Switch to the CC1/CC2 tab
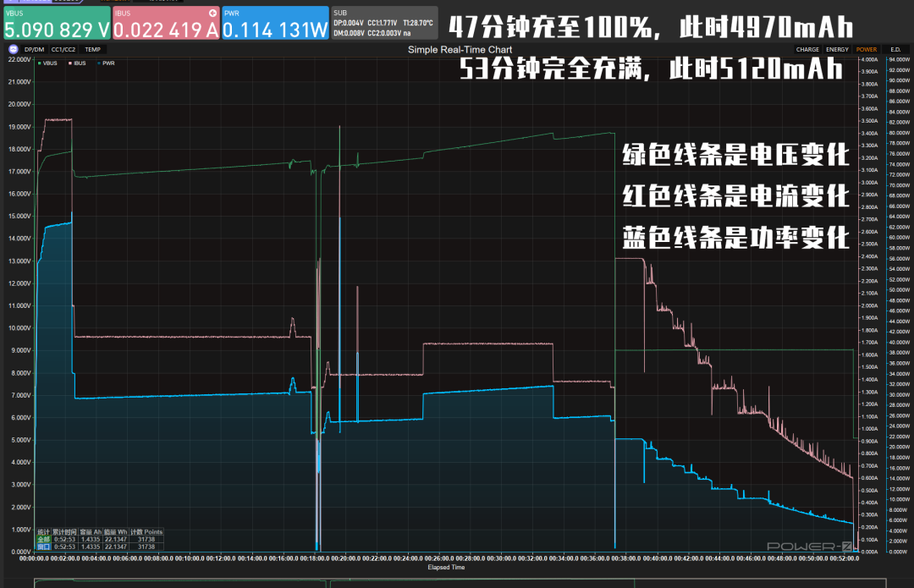This screenshot has height=588, width=914. (63, 49)
